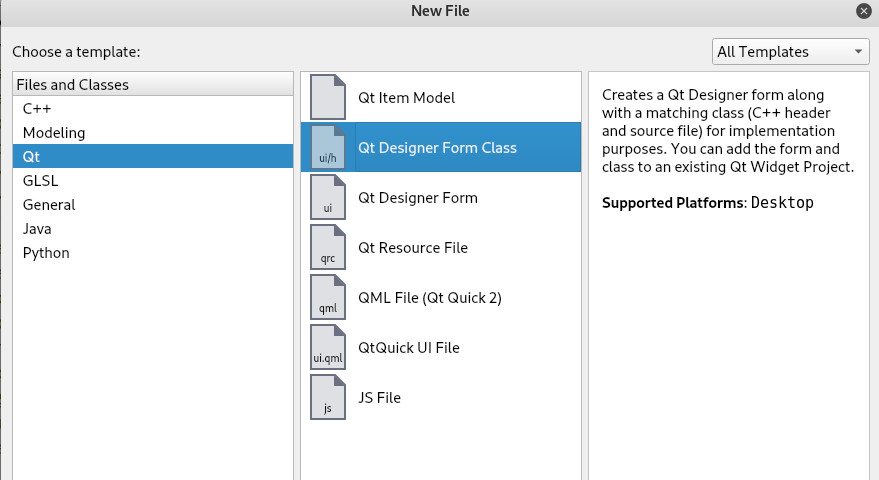
Task: Click the ui.qml file icon
Action: 328,347
